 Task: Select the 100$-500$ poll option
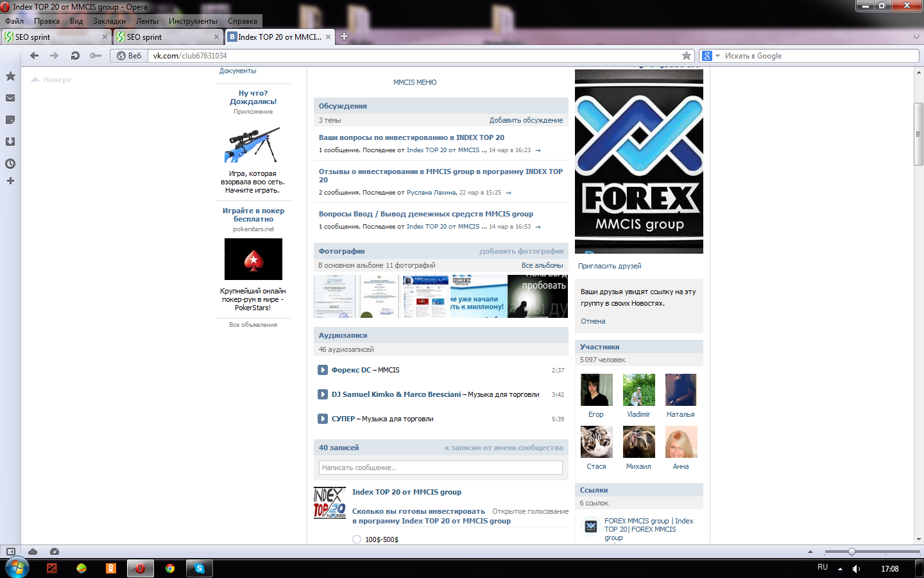click(357, 539)
